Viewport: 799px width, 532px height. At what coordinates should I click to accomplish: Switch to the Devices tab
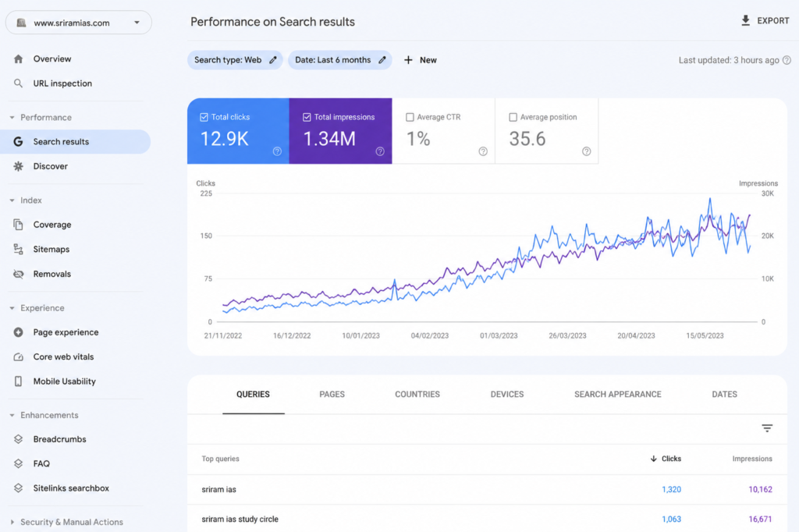point(507,395)
